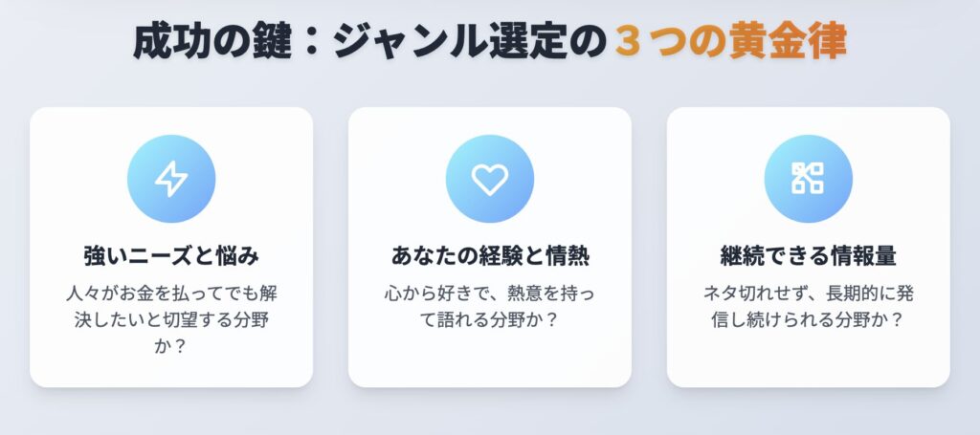This screenshot has width=980, height=435.
Task: Click the heart icon
Action: [489, 179]
